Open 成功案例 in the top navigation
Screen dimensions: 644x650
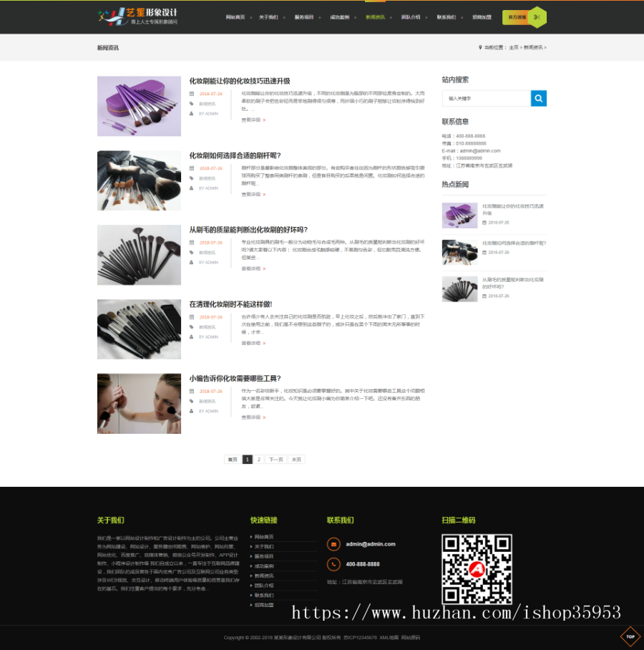tap(339, 17)
